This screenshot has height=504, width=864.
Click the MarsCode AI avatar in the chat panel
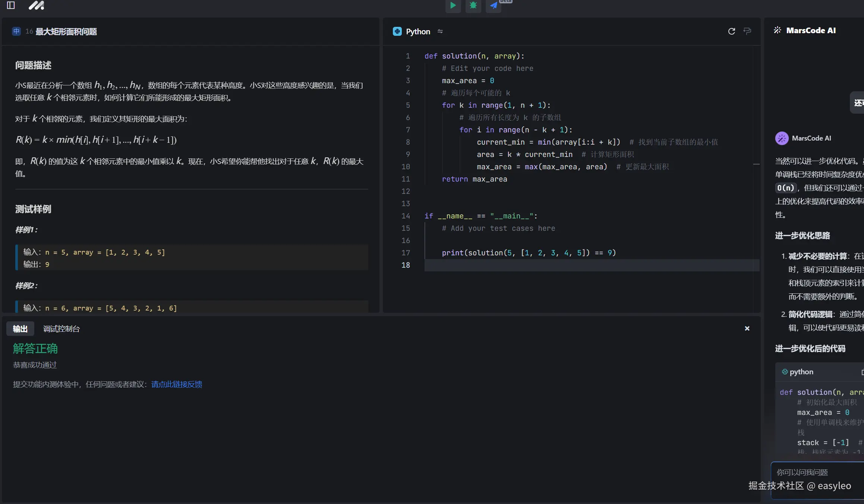(x=782, y=138)
